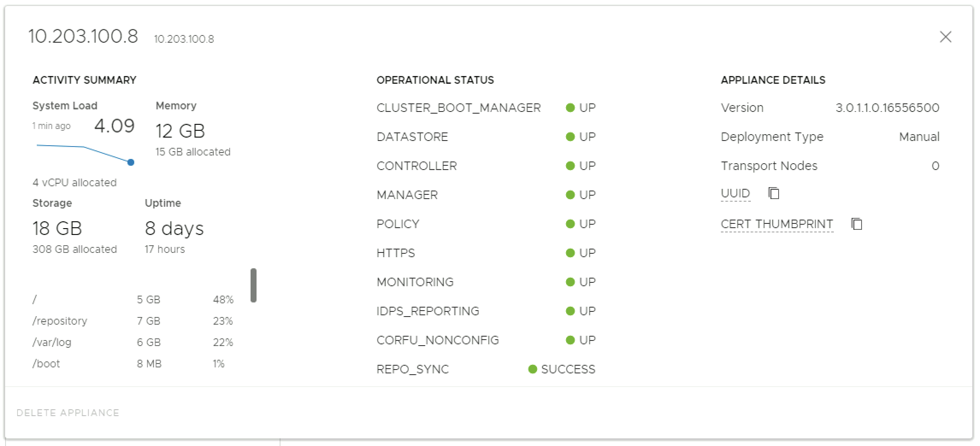The height and width of the screenshot is (446, 980).
Task: Copy the appliance UUID with the copy icon
Action: coord(774,194)
